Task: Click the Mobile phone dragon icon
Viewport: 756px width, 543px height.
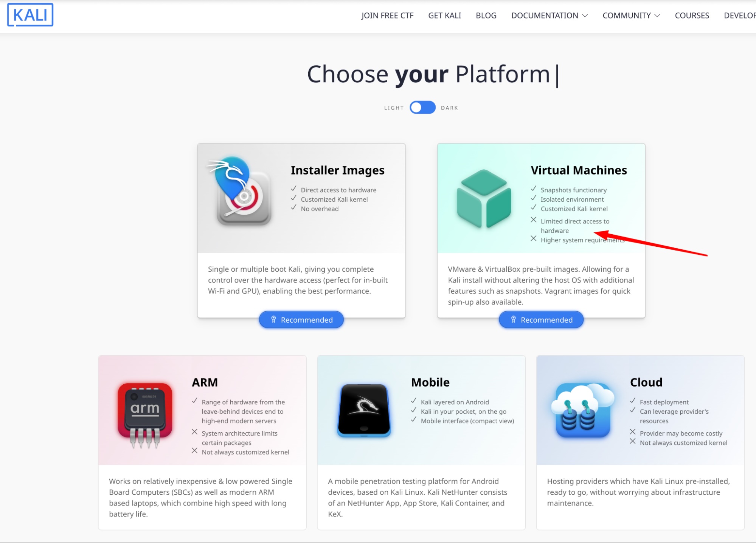Action: [x=364, y=410]
